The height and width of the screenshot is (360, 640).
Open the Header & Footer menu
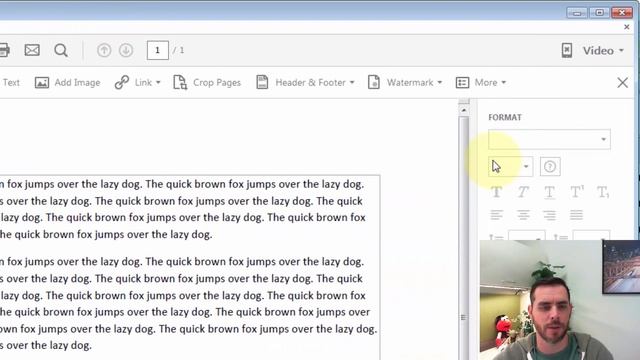pos(305,82)
